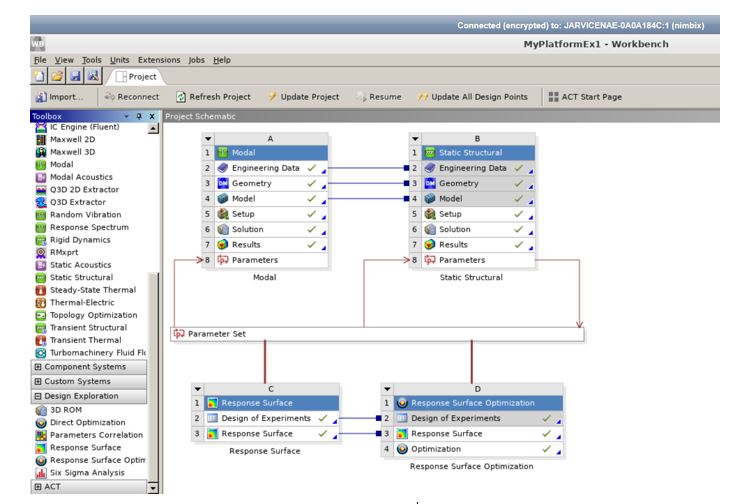Select Modal icon in Toolbox
Image resolution: width=756 pixels, height=504 pixels.
click(x=40, y=164)
